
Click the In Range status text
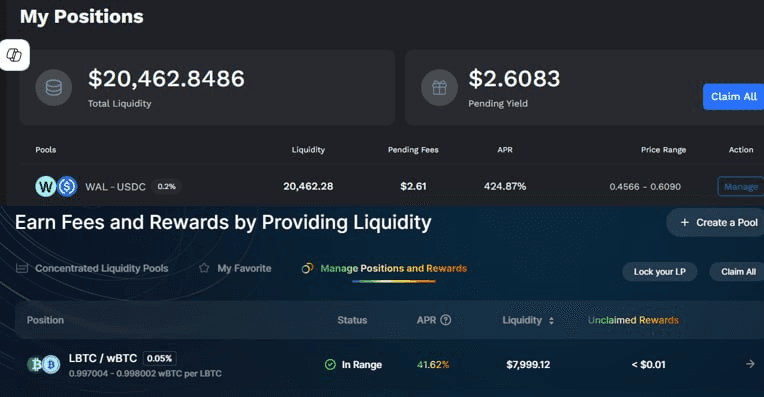pyautogui.click(x=362, y=364)
